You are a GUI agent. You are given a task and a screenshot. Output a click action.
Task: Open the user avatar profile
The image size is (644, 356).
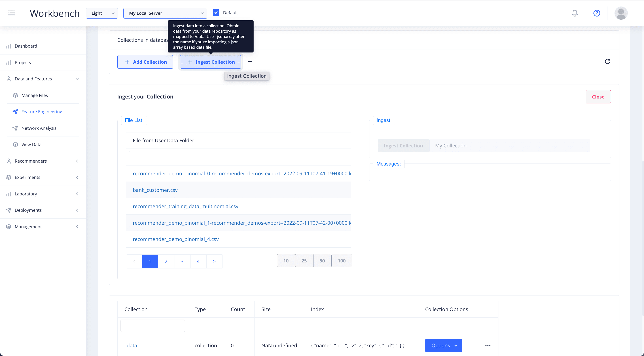pyautogui.click(x=621, y=13)
